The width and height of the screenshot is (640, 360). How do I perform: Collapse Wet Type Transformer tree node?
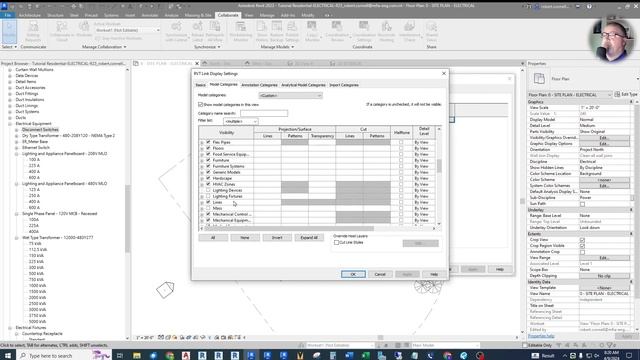click(x=16, y=238)
